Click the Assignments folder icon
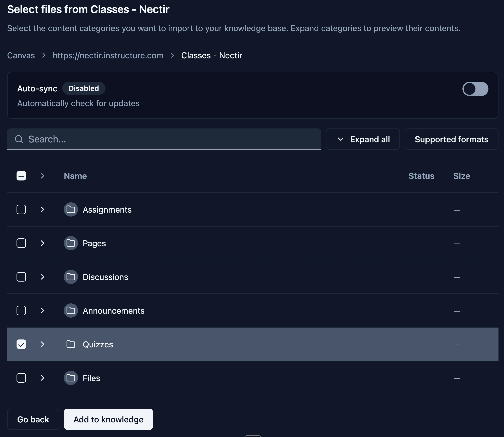Screen dimensions: 504x437 click(71, 209)
